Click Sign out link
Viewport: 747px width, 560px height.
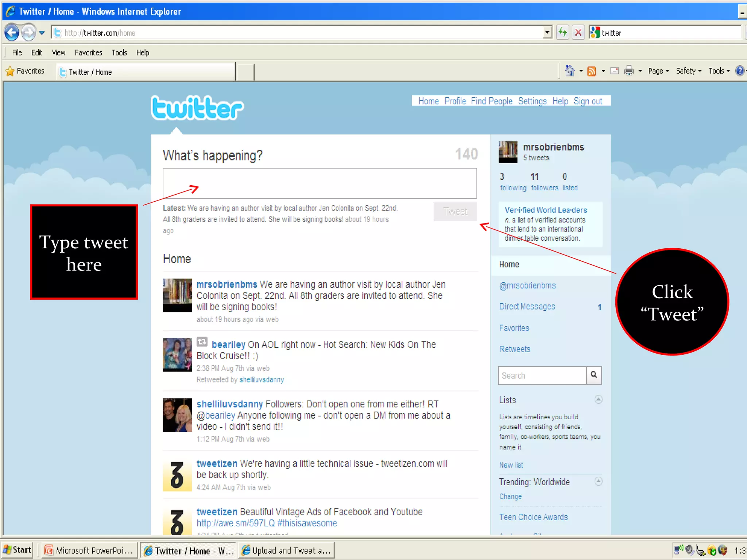[588, 101]
